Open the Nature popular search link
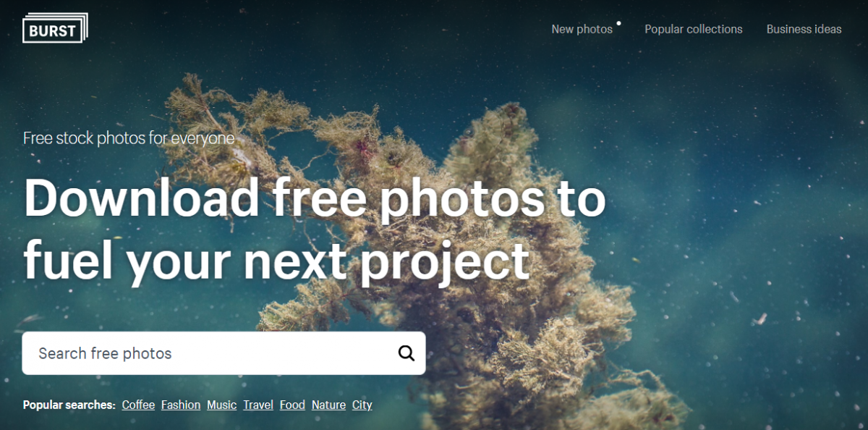Image resolution: width=868 pixels, height=430 pixels. point(328,405)
